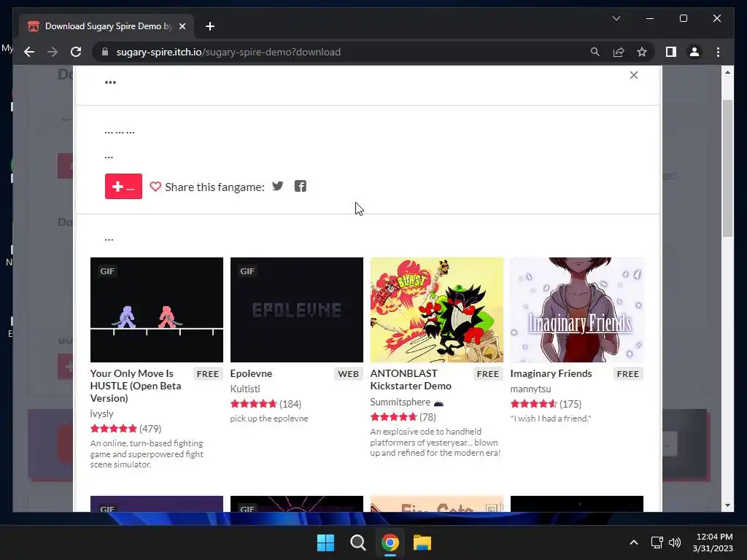The width and height of the screenshot is (747, 560).
Task: Close the popup with the X icon
Action: (x=634, y=75)
